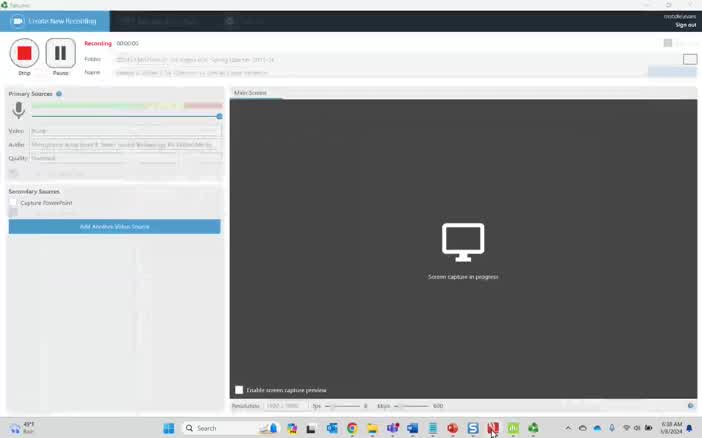Open the Panopto recorder taskbar icon
Screen dimensions: 702x438
pyautogui.click(x=533, y=428)
